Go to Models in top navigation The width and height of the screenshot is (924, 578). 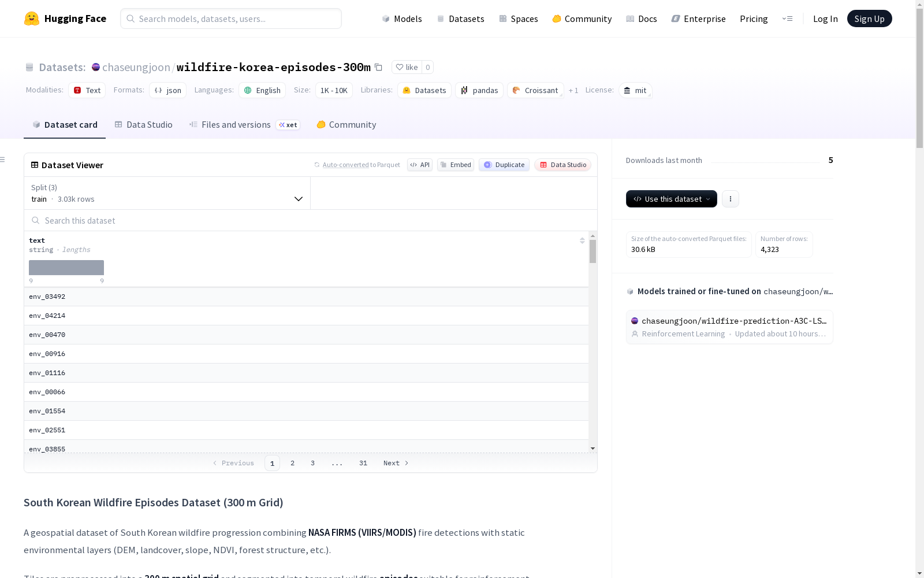tap(402, 18)
